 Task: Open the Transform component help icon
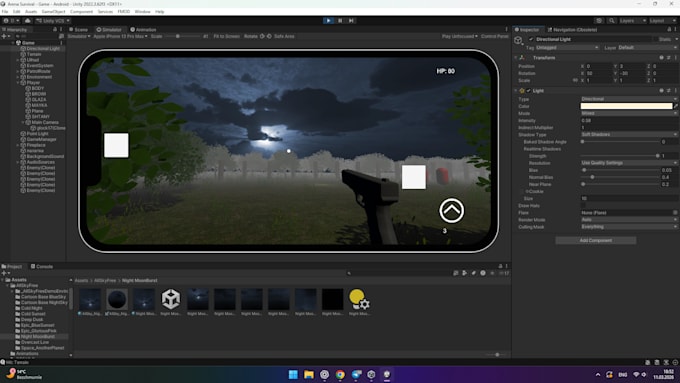pyautogui.click(x=661, y=58)
